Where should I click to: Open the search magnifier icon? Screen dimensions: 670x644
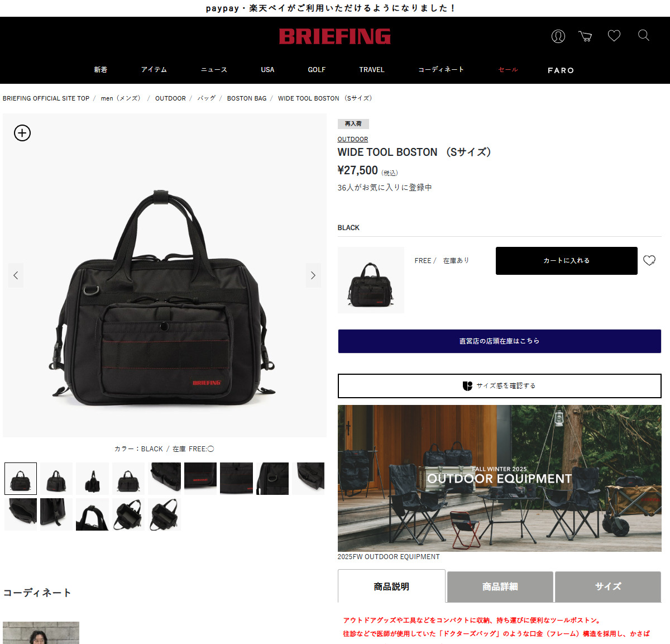pyautogui.click(x=644, y=36)
